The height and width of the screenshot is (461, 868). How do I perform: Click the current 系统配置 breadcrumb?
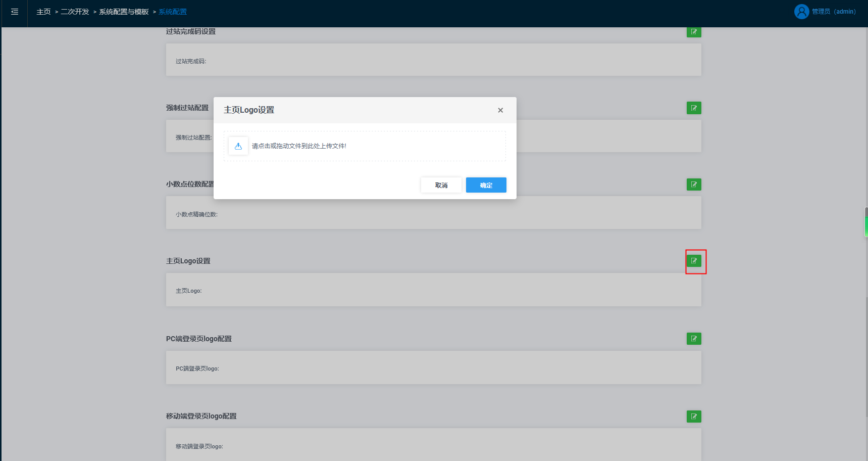[173, 12]
